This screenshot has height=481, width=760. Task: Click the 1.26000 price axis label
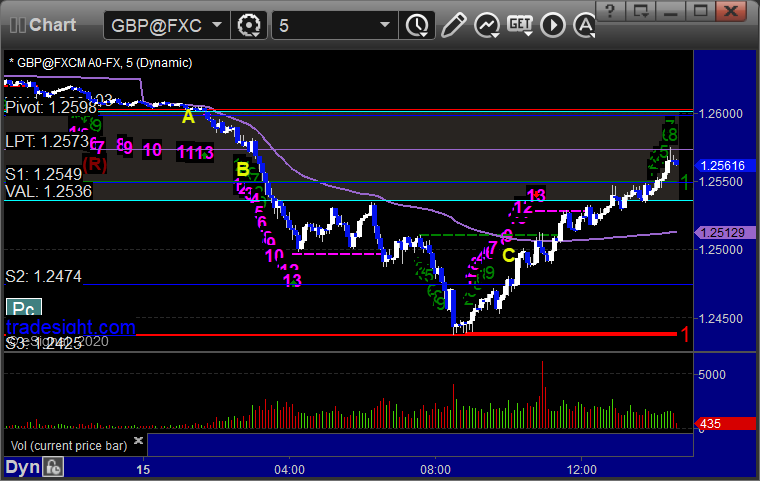pyautogui.click(x=721, y=113)
